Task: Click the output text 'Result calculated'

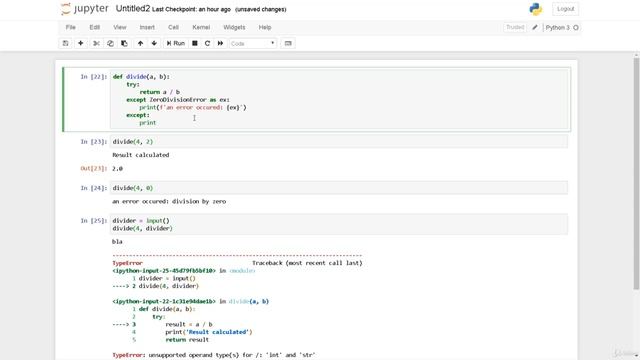Action: point(140,155)
